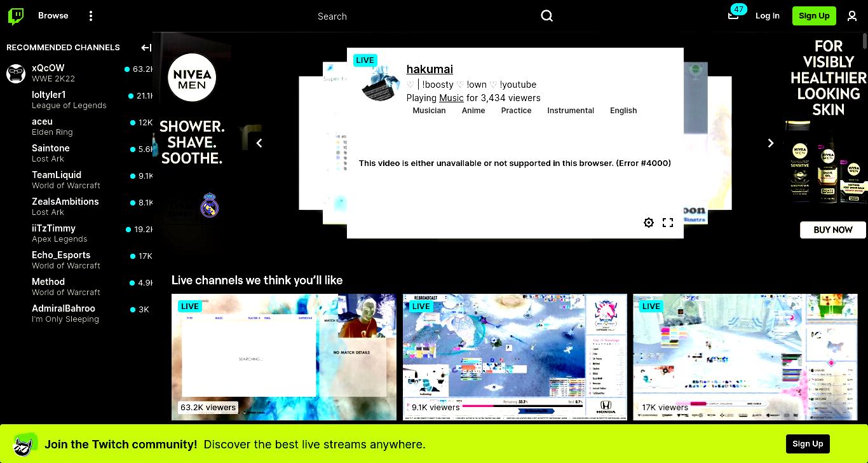Open the Browse page
868x463 pixels.
[x=53, y=16]
